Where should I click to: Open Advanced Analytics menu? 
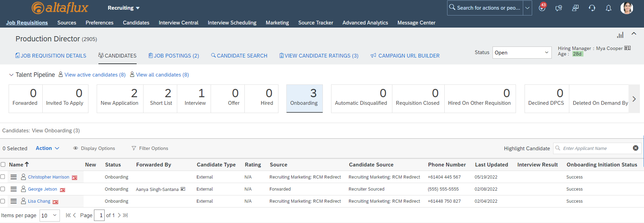click(365, 22)
